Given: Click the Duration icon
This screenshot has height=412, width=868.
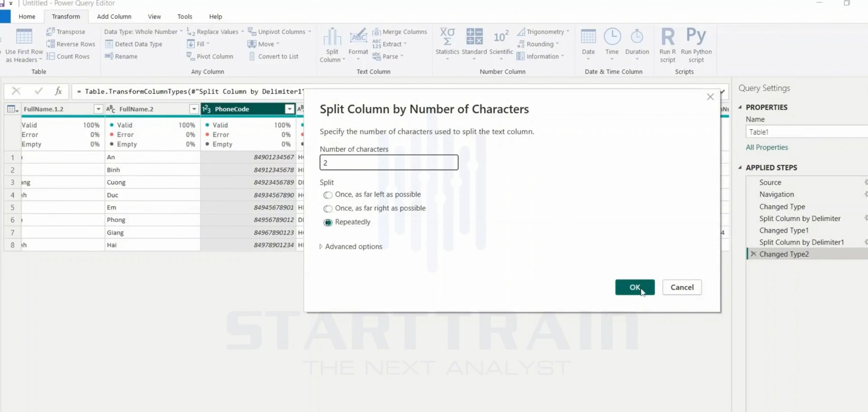Looking at the screenshot, I should [637, 36].
